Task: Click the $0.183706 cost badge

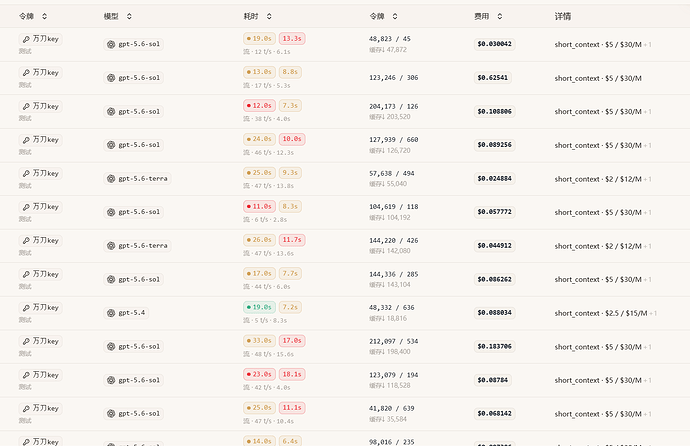Action: (494, 347)
